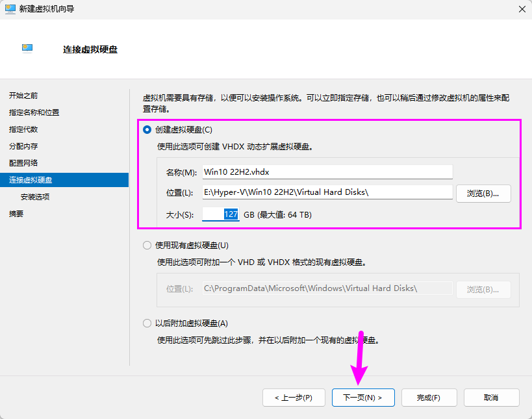This screenshot has height=419, width=532.
Task: Click the intro paragraph starting 虚拟机需要具有存储
Action: click(326, 103)
